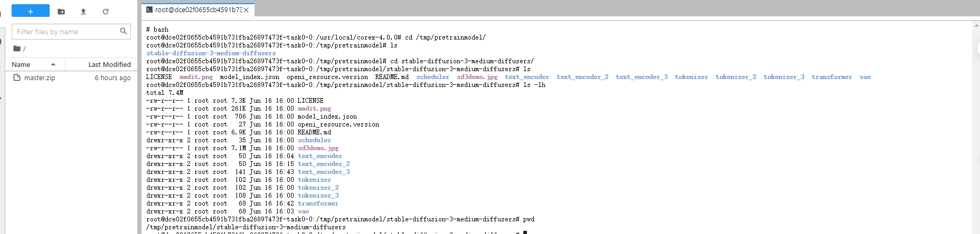This screenshot has width=980, height=234.
Task: Click the 'Name' column header text
Action: (21, 64)
